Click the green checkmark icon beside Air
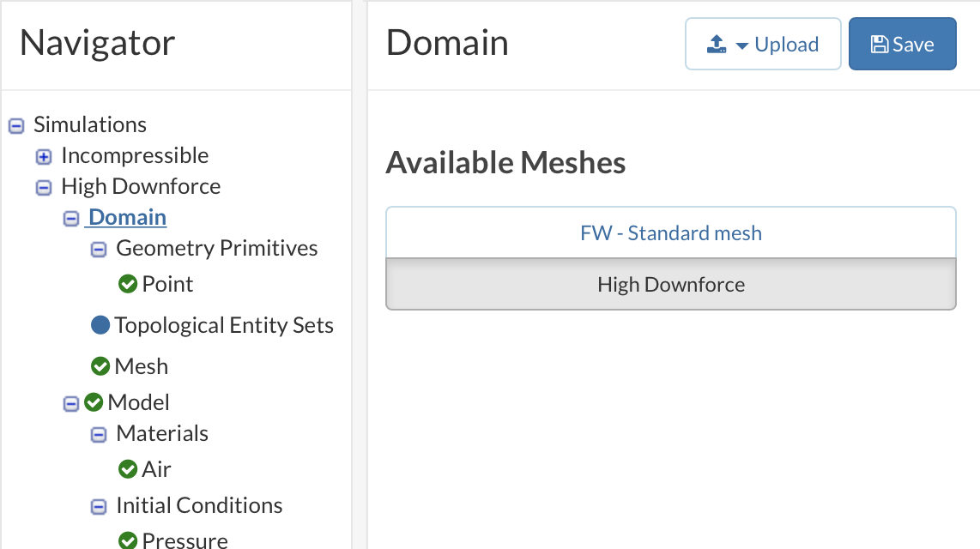980x549 pixels. pyautogui.click(x=128, y=469)
